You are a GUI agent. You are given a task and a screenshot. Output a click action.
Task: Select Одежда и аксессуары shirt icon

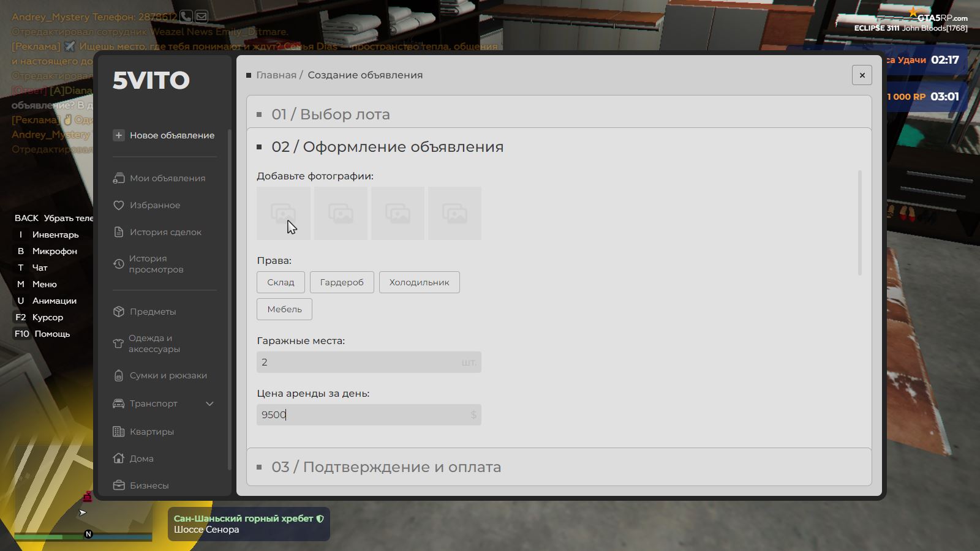coord(119,343)
